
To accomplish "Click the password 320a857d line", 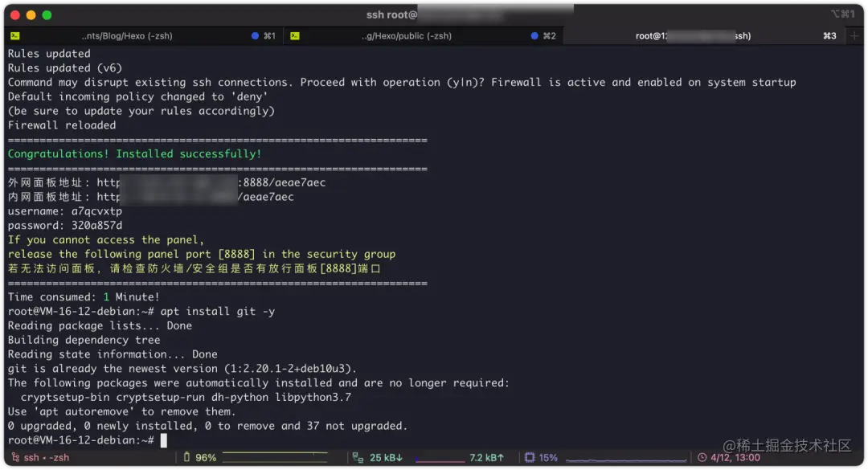I will point(65,226).
